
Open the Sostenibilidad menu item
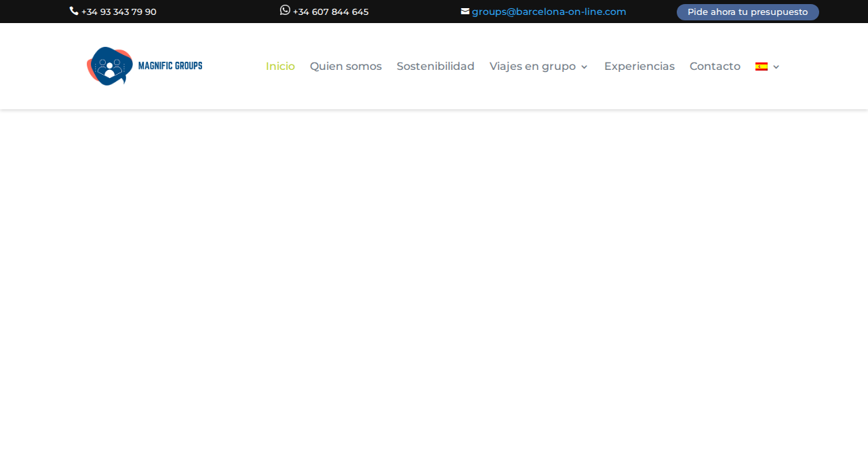pos(435,66)
